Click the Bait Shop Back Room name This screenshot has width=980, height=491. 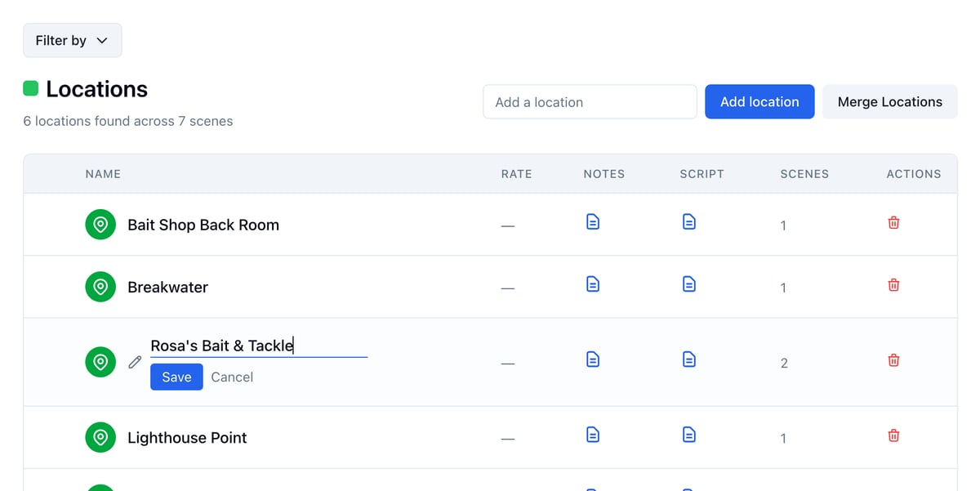pos(203,225)
